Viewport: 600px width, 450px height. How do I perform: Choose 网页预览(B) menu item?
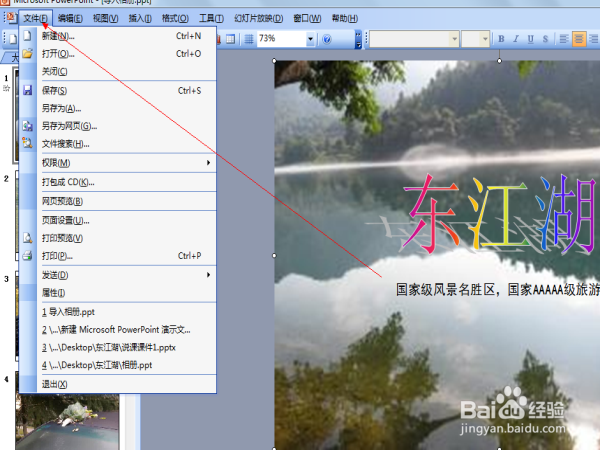click(119, 201)
